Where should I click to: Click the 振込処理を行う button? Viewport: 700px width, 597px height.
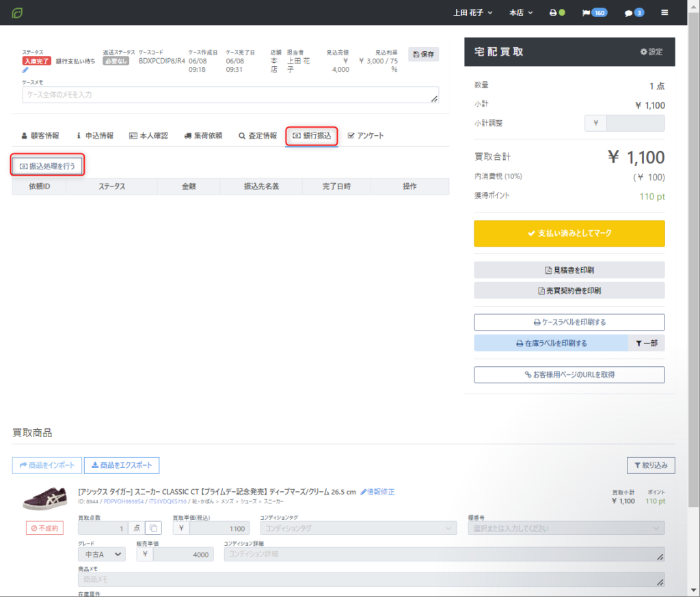47,166
